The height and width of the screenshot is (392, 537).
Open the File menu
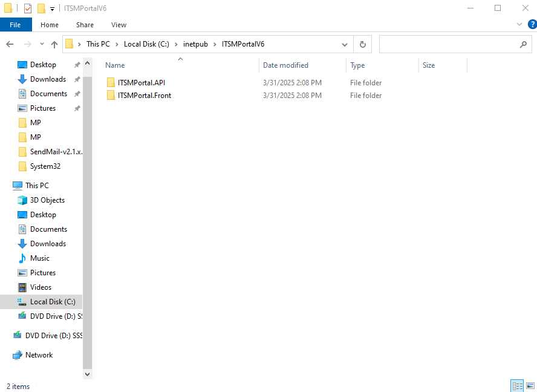(16, 25)
